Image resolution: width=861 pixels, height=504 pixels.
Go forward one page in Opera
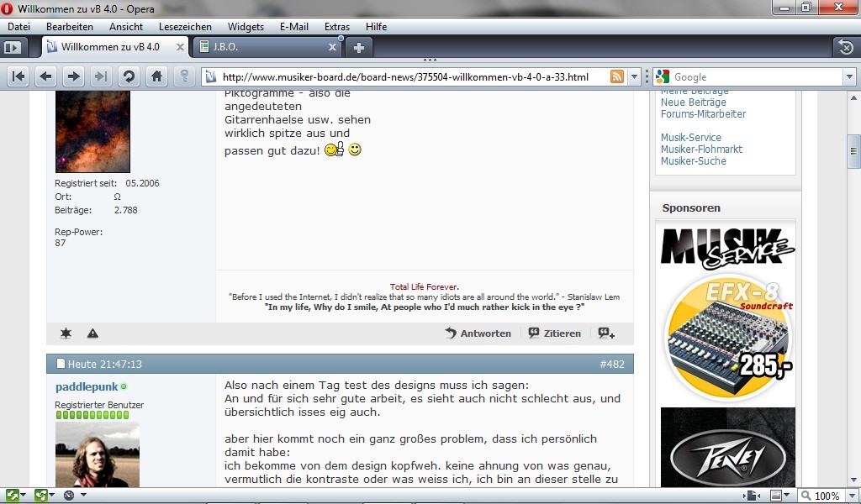[73, 76]
